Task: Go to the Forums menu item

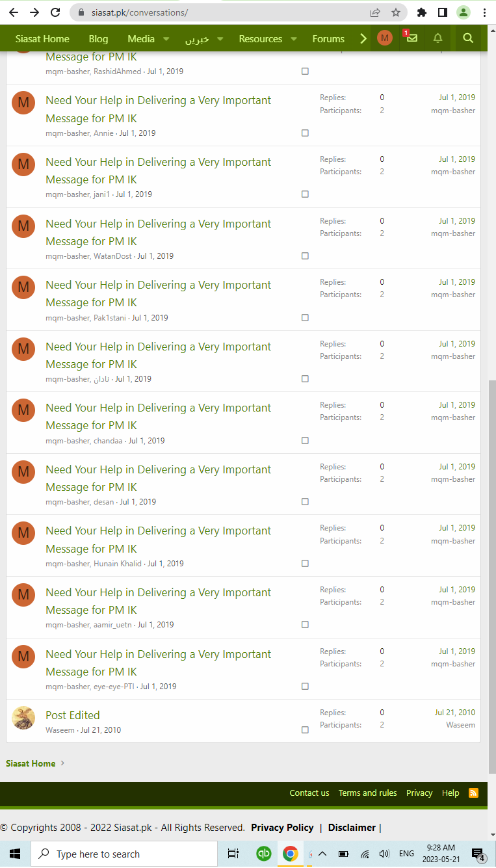Action: 328,39
